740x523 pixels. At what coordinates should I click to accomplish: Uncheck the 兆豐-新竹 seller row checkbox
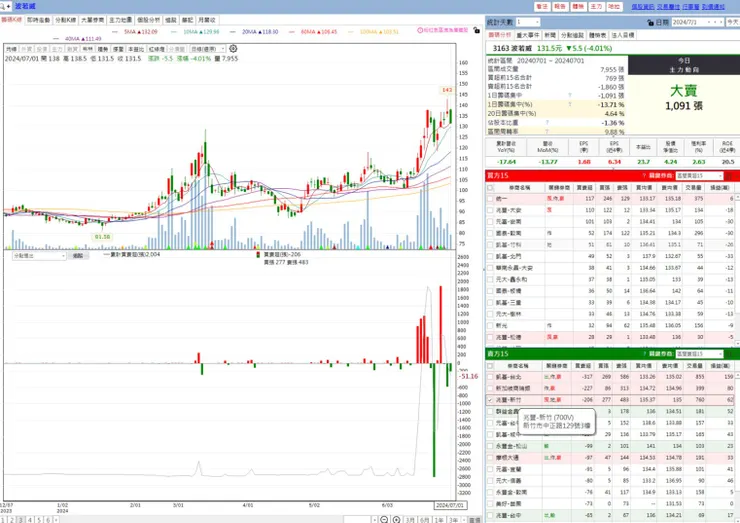490,400
